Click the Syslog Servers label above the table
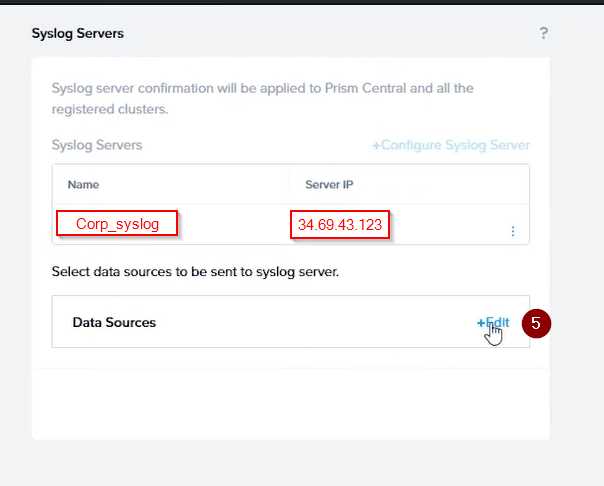This screenshot has width=604, height=486. coord(97,145)
